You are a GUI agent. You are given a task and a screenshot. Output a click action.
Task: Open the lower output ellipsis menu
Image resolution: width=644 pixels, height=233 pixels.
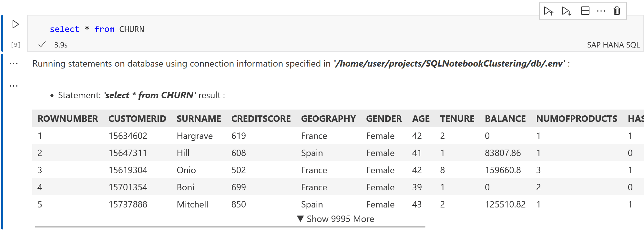coord(14,86)
